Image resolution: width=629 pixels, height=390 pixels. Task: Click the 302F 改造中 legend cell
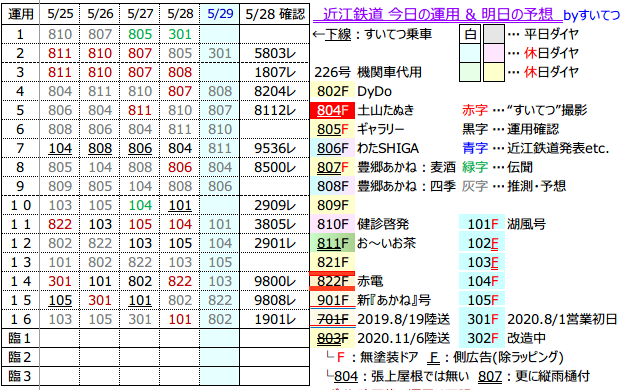482,338
